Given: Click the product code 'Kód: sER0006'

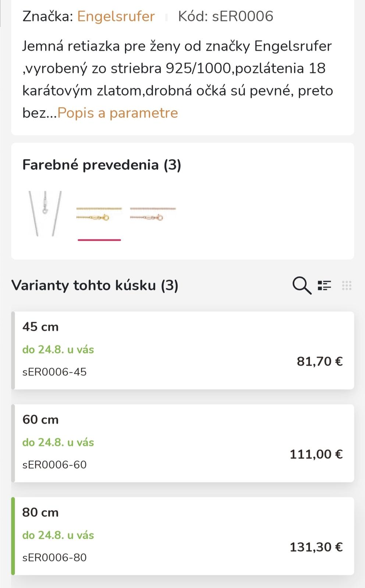Looking at the screenshot, I should click(x=226, y=17).
